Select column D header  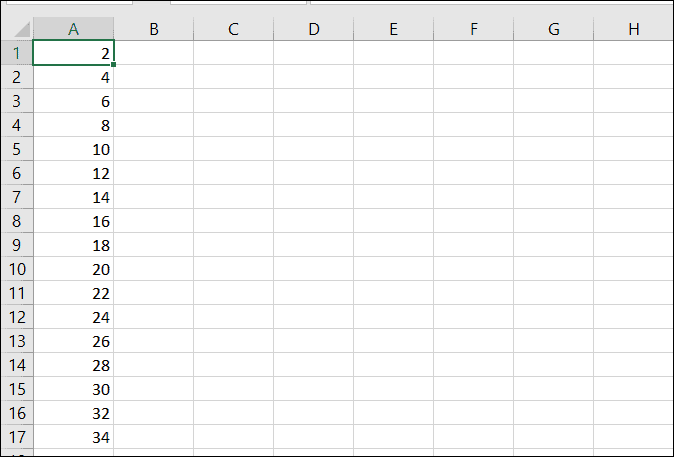coord(314,29)
